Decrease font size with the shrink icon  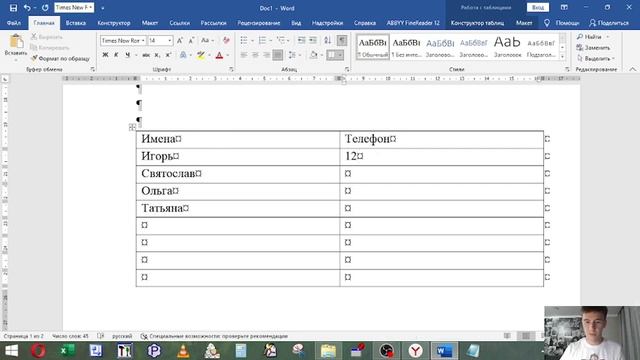click(x=191, y=40)
